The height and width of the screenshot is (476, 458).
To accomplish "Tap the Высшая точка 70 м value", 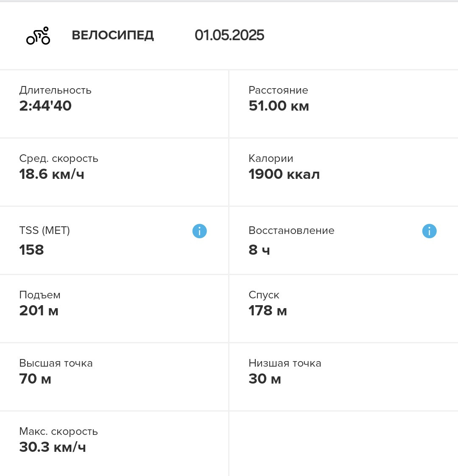I will (35, 379).
